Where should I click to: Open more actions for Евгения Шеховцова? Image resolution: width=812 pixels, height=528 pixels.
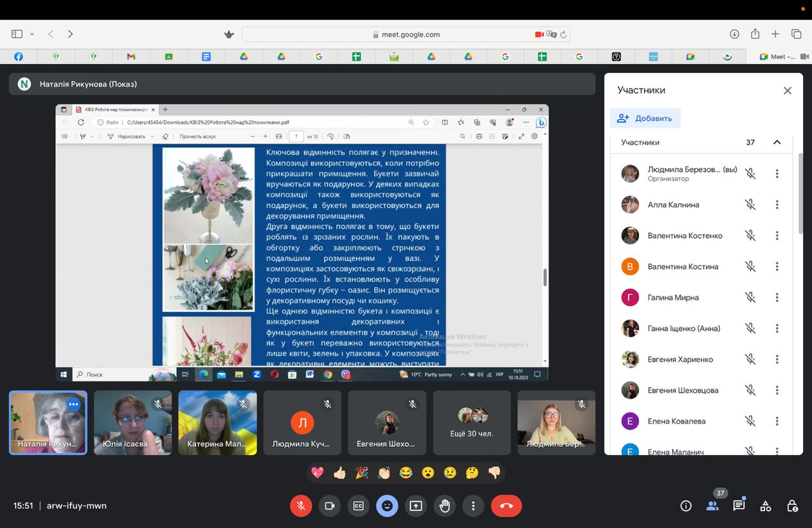[x=776, y=390]
